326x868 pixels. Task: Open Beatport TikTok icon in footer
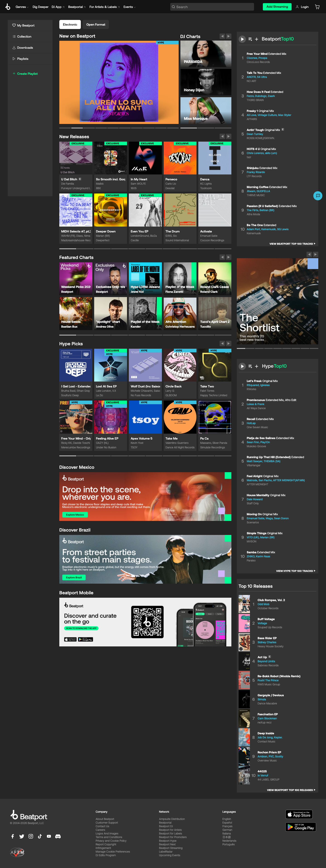click(40, 836)
